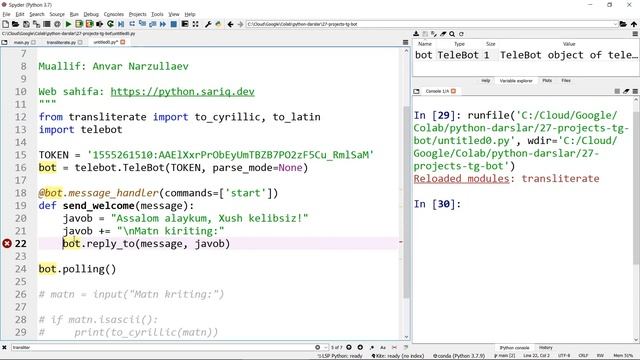Viewport: 640px width, 360px height.
Task: Sort variables by the Type column header
Action: click(x=459, y=44)
